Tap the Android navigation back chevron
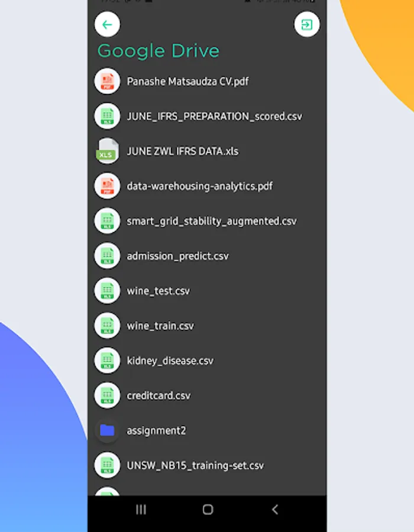 [275, 510]
